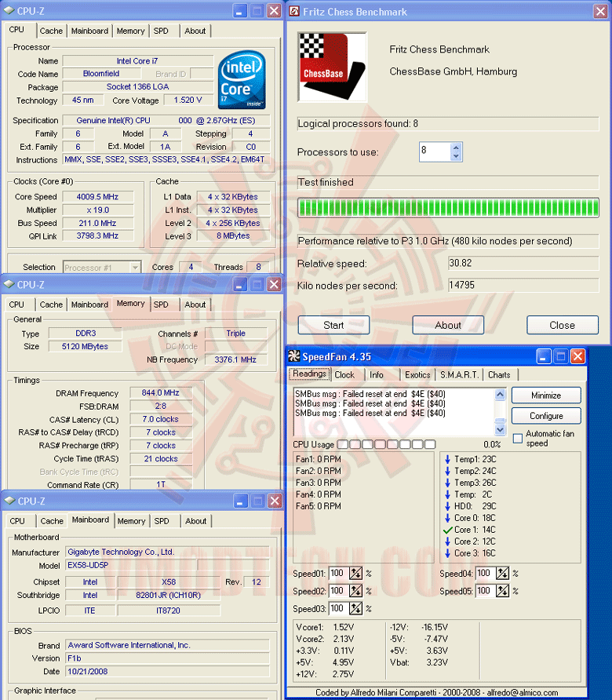Image resolution: width=612 pixels, height=700 pixels.
Task: Open the SpeedFan Exotics tab
Action: (x=417, y=375)
